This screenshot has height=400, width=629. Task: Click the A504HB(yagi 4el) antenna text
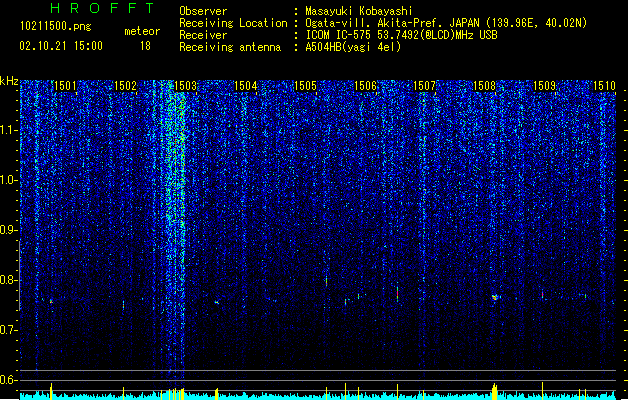[353, 47]
